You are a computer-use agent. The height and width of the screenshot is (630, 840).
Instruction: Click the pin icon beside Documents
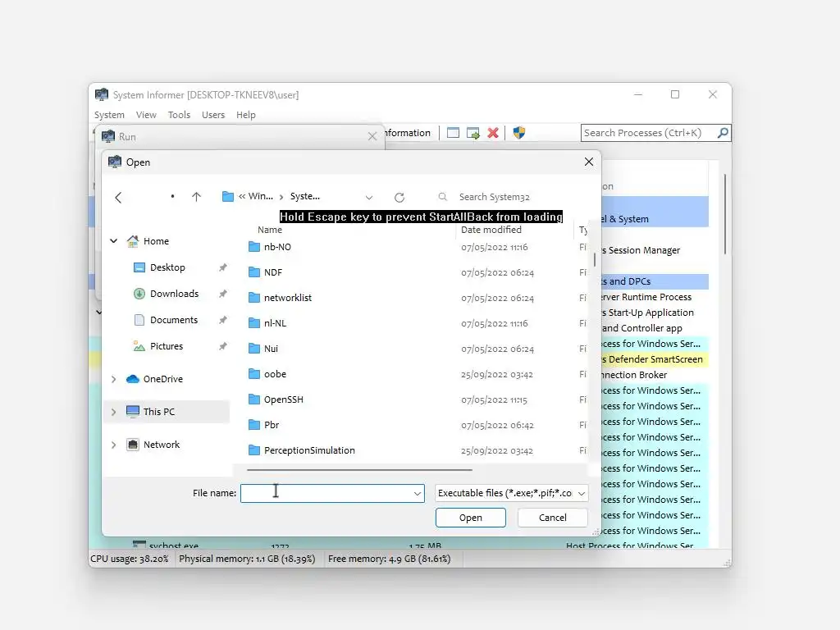pos(223,320)
